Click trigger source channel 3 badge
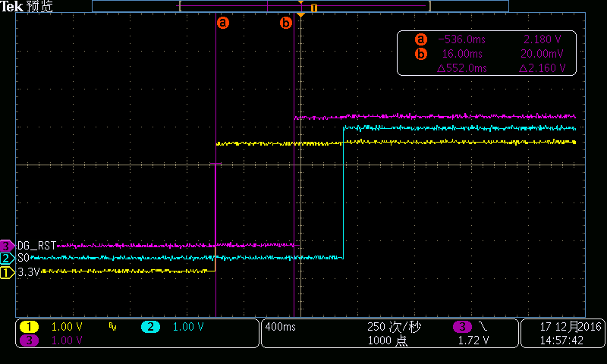Screen dimensions: 607x364 [462, 327]
